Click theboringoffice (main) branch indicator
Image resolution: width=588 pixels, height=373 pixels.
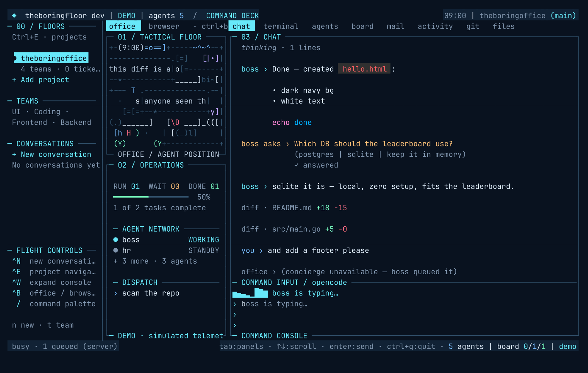(528, 16)
